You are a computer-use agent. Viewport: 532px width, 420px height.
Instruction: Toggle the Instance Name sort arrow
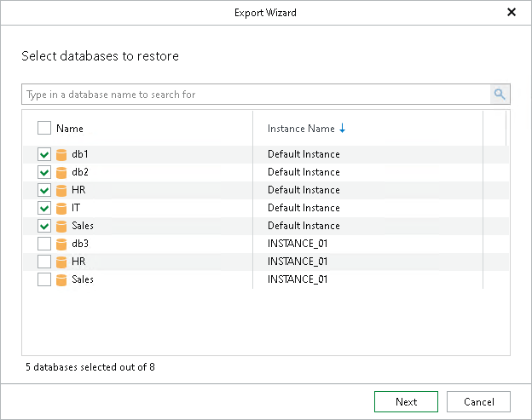click(x=343, y=129)
